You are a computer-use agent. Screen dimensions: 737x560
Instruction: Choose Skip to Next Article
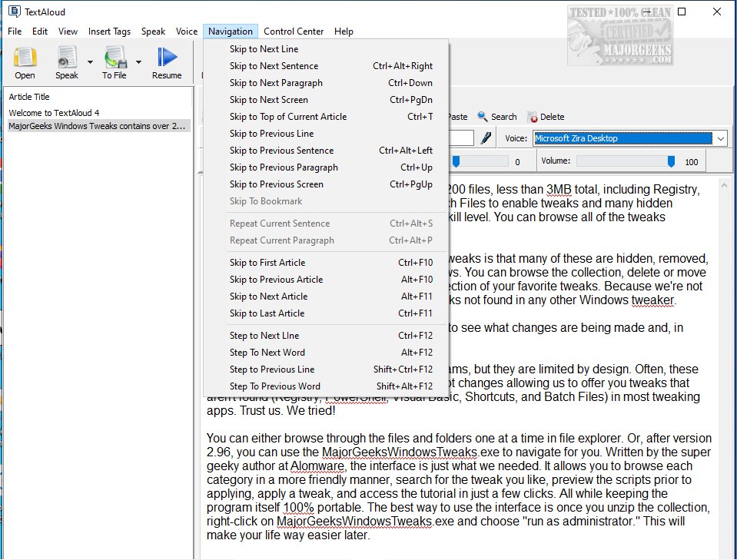point(326,296)
